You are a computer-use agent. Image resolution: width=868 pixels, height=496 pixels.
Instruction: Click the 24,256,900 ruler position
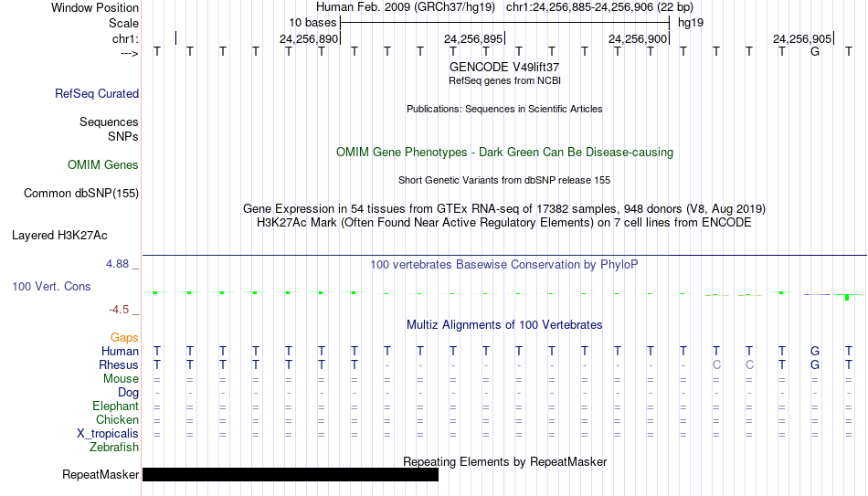tap(638, 38)
